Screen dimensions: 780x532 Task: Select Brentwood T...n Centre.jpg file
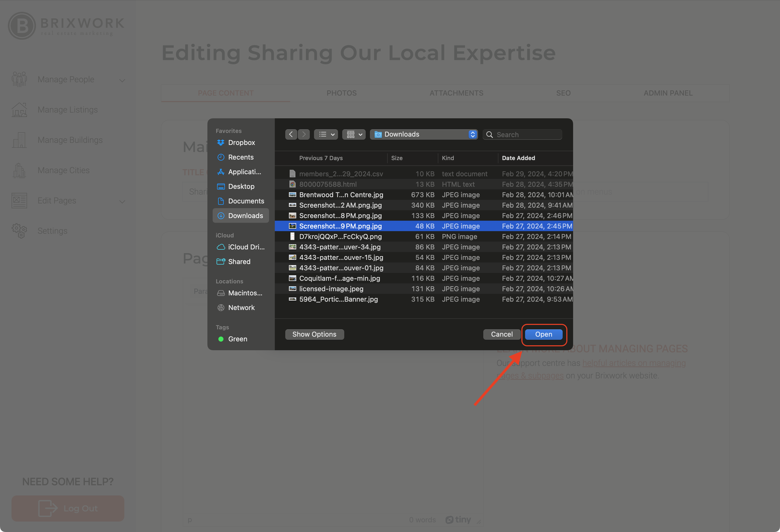(341, 195)
